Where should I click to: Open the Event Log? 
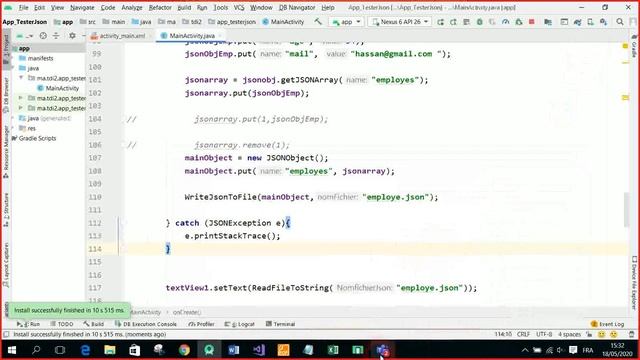point(608,324)
